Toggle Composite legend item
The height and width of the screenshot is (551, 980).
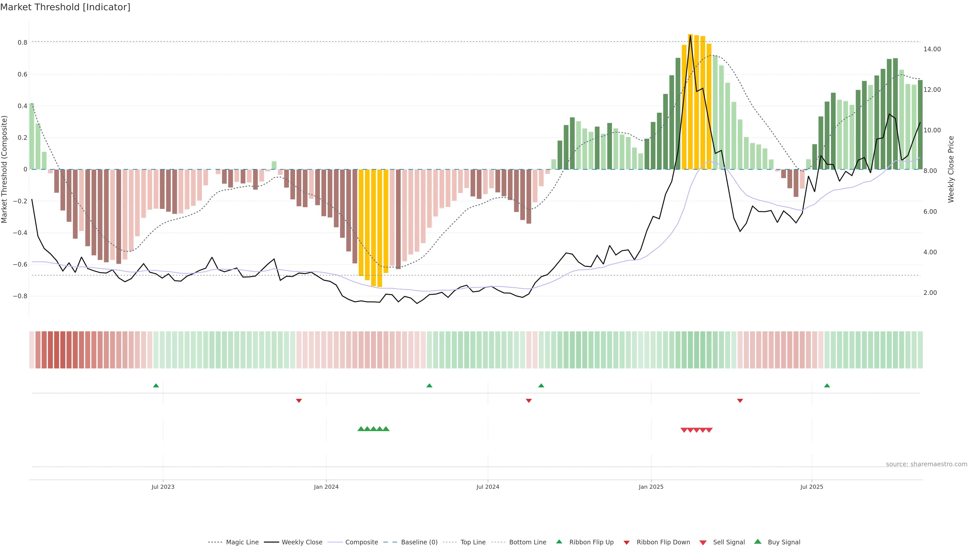click(x=361, y=542)
